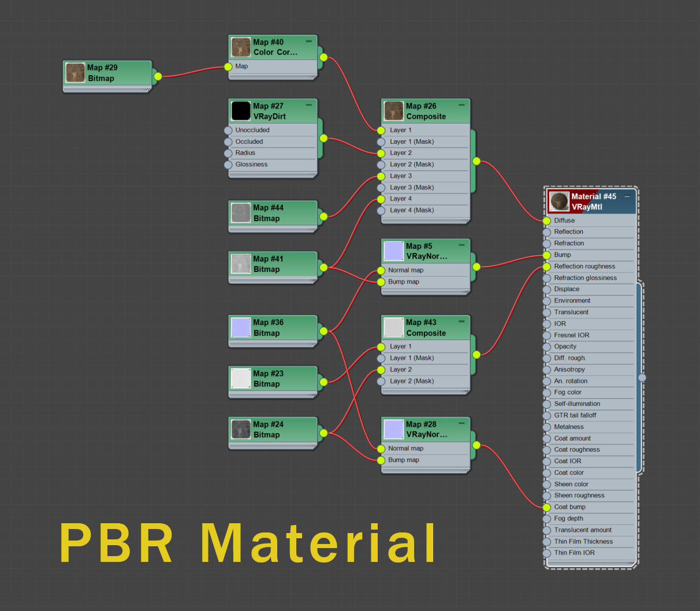Image resolution: width=700 pixels, height=611 pixels.
Task: Click the Opacity input socket on VRayMtl
Action: pyautogui.click(x=547, y=347)
